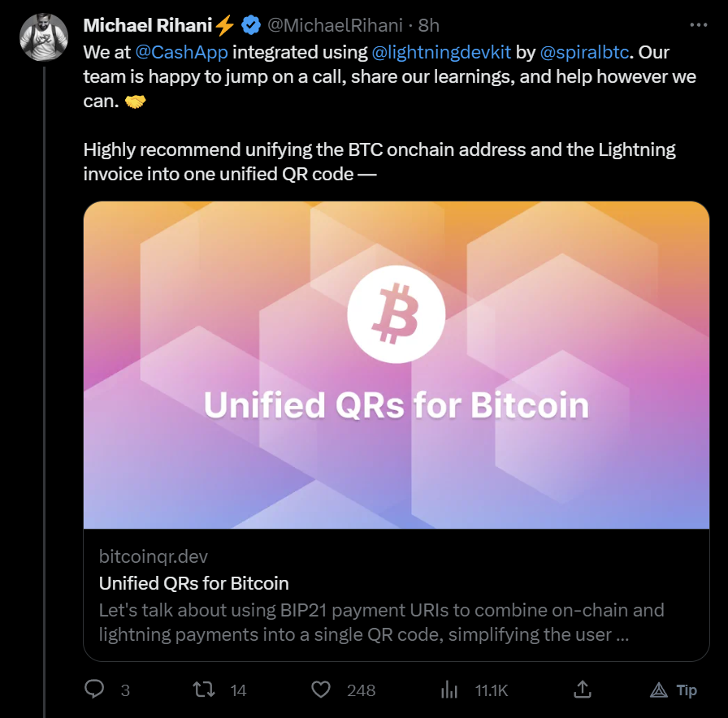Click the white Bitcoin logo circle
This screenshot has height=718, width=728.
point(396,313)
